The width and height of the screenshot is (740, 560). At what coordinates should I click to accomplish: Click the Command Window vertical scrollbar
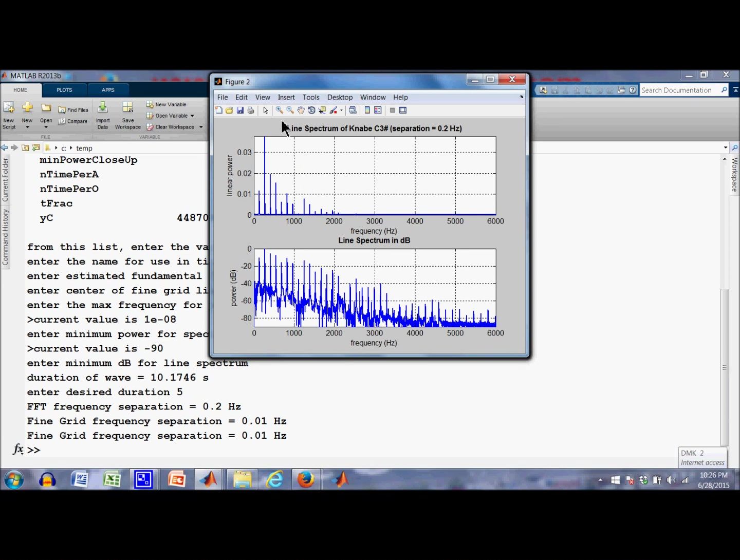click(x=725, y=367)
